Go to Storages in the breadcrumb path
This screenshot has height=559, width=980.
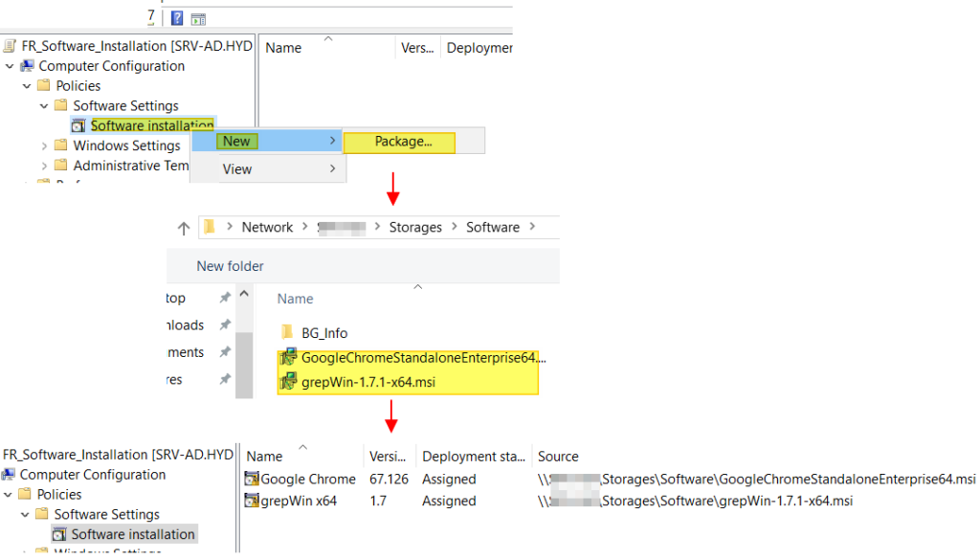[415, 227]
